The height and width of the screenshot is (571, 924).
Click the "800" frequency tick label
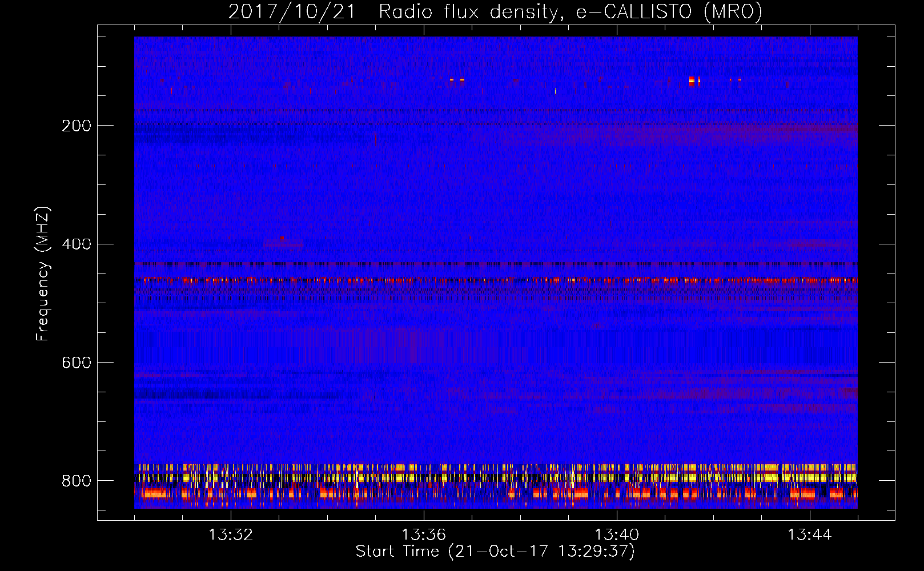coord(76,481)
